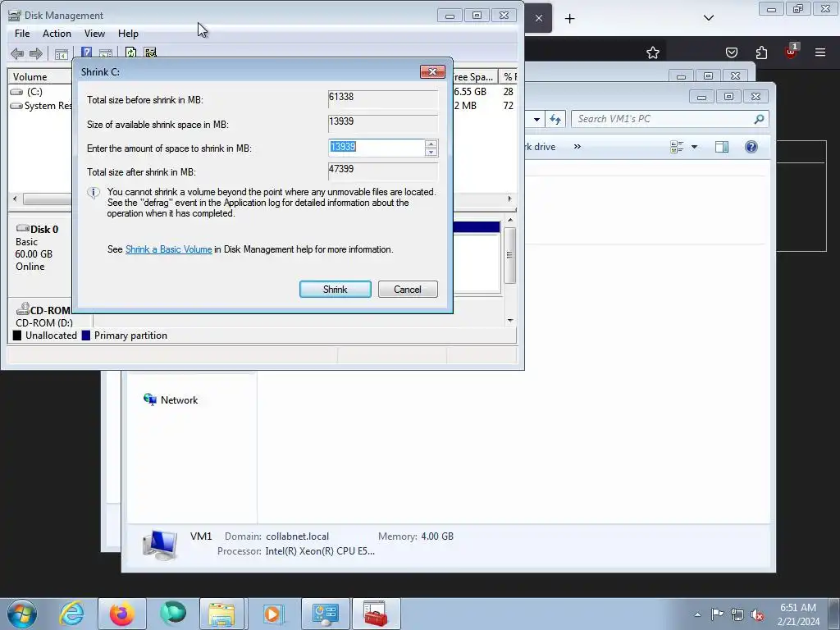Click the Action Center flag tray icon

click(717, 614)
